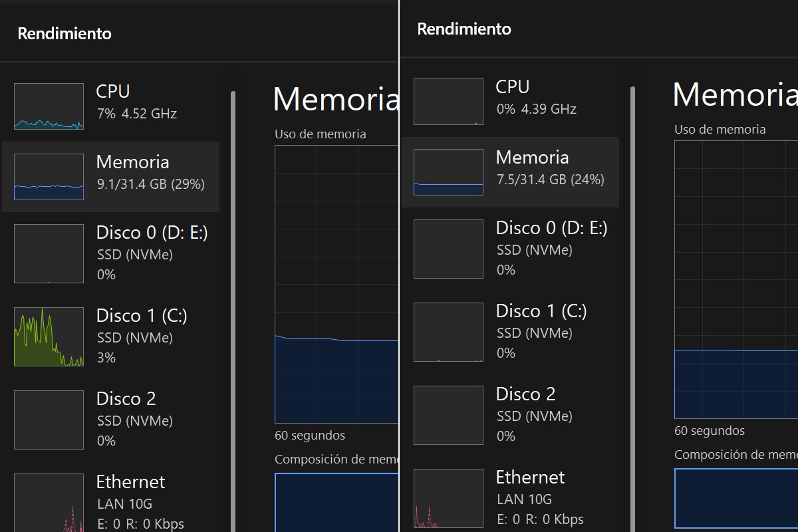Select Disco 2 in the 24% memory window
Viewport: 798px width, 532px height.
click(510, 415)
